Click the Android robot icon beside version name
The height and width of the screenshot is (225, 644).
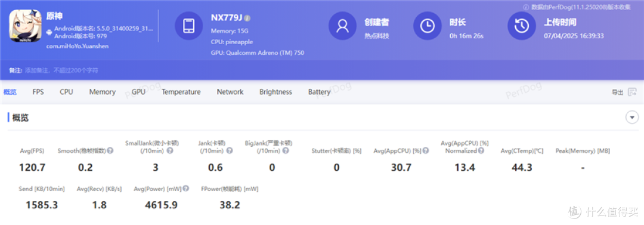click(49, 32)
